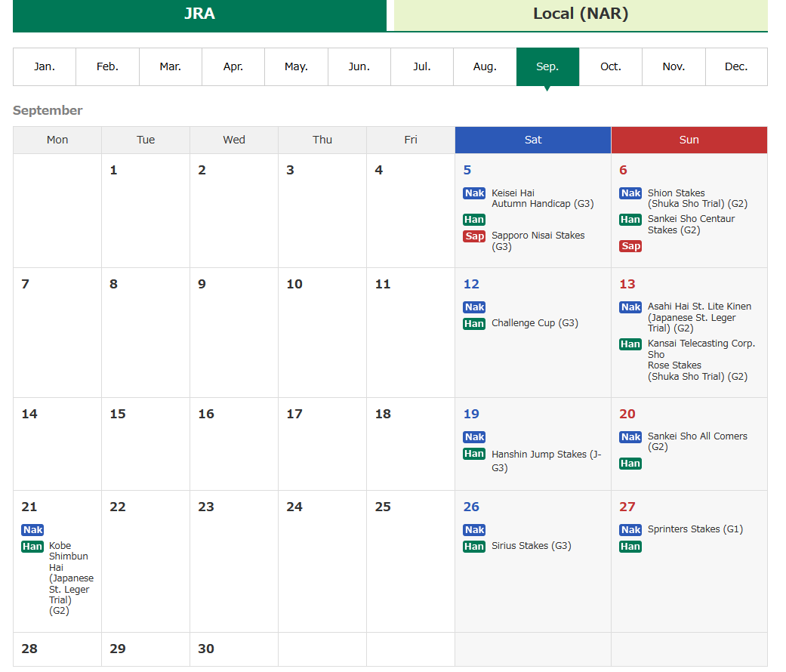Click the Han badge on September 20
This screenshot has width=786, height=672.
[x=630, y=464]
